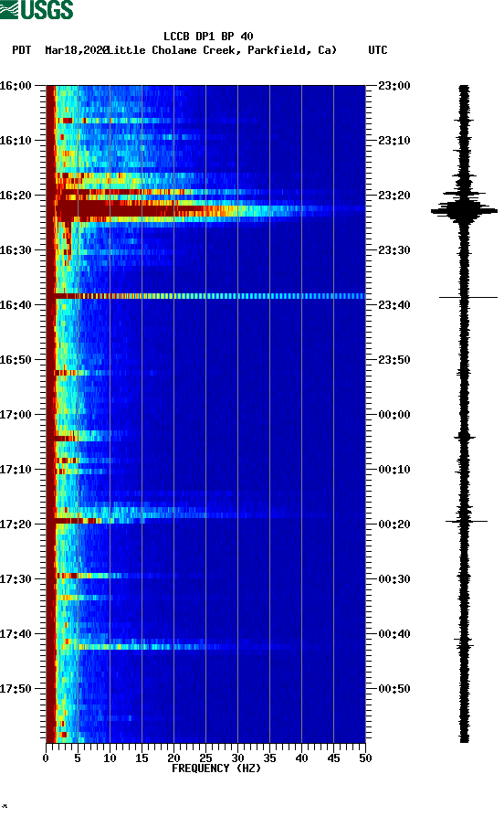Viewport: 504px width, 816px height.
Task: Click the 00:50 UTC time label
Action: click(394, 688)
